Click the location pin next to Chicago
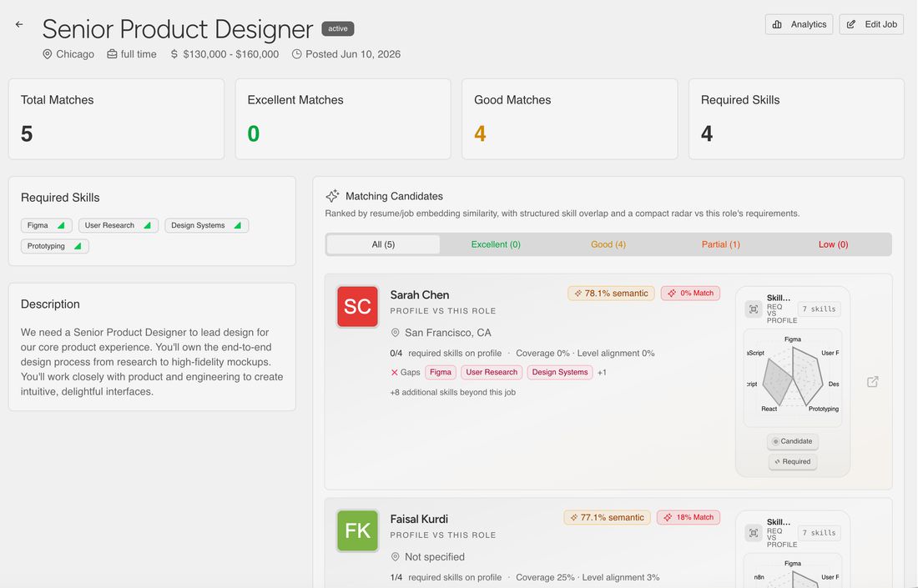 [x=48, y=54]
